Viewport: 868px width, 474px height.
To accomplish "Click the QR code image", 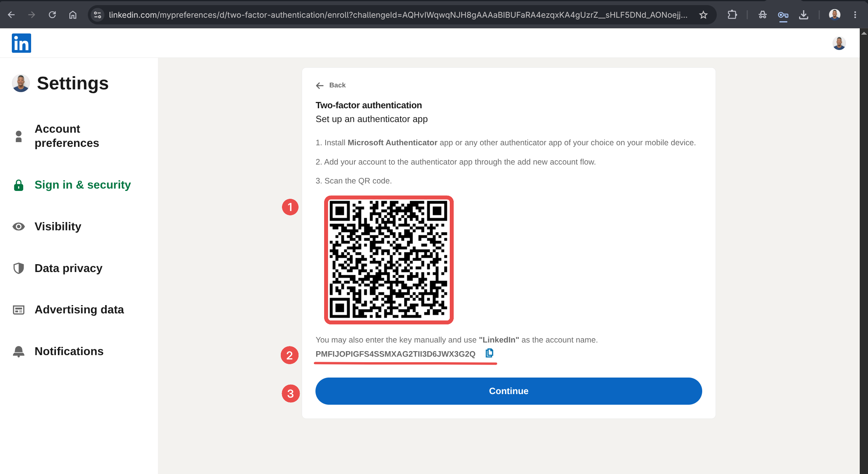I will coord(389,260).
